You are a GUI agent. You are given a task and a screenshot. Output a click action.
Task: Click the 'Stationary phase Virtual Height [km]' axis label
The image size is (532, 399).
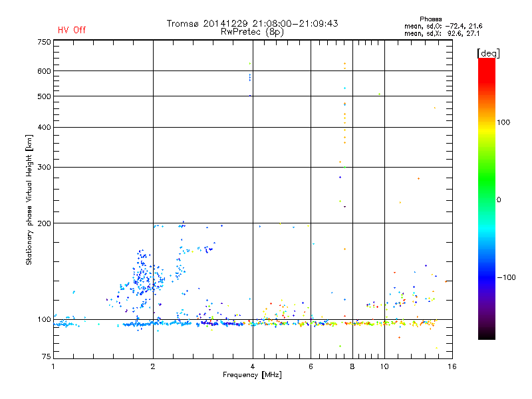point(29,200)
